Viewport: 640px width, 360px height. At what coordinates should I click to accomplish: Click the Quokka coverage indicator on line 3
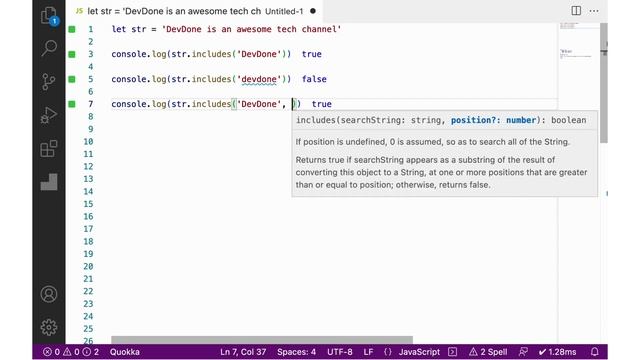click(72, 54)
